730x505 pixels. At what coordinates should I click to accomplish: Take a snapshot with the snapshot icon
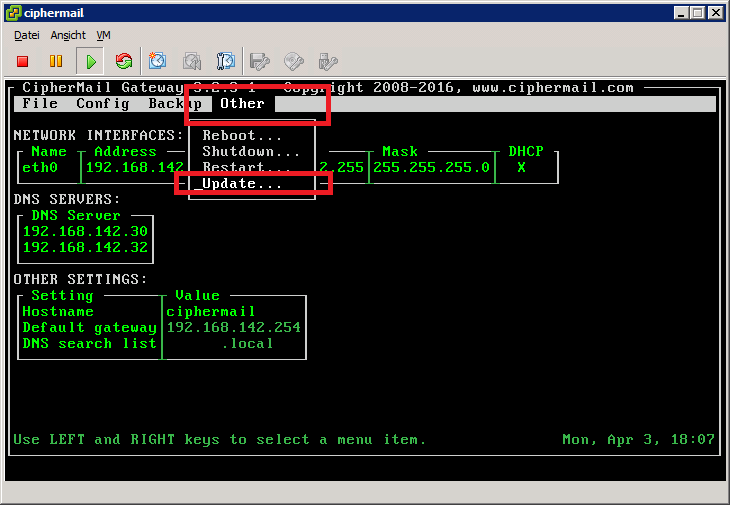(x=158, y=62)
